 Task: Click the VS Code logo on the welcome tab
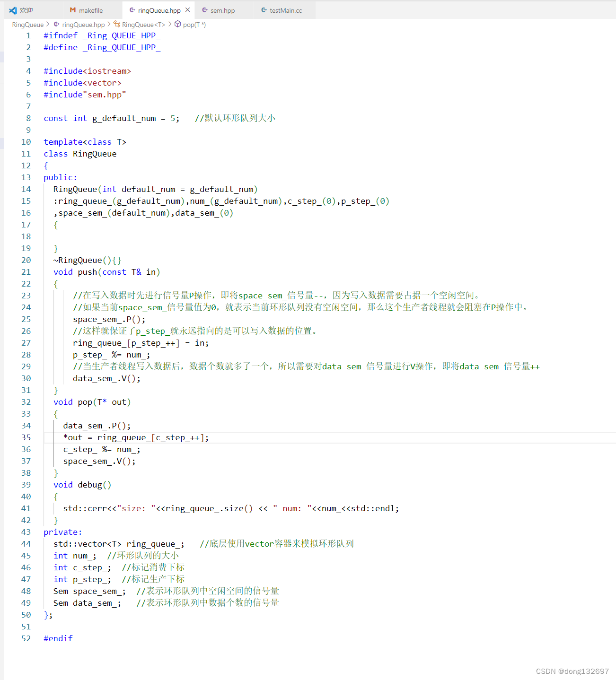pos(13,10)
